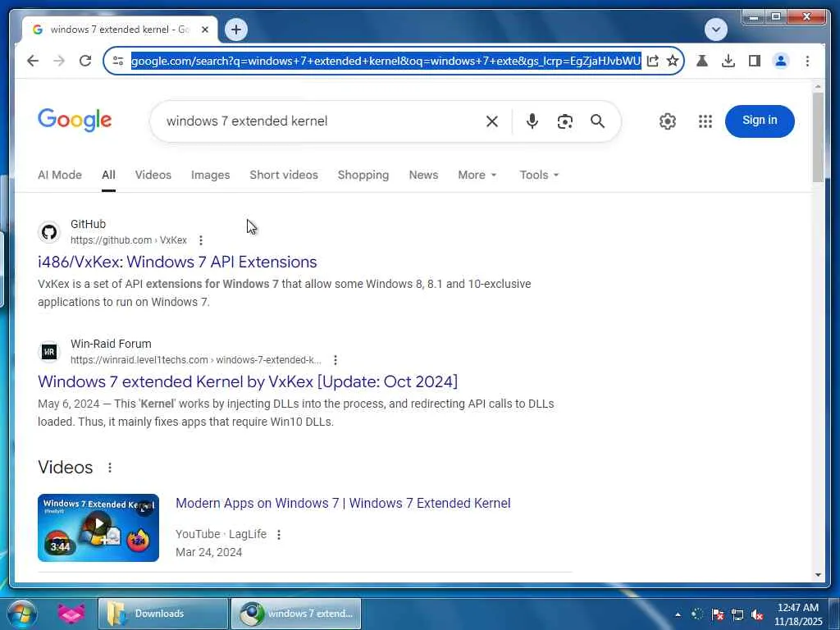840x630 pixels.
Task: Select the highlighted URL in address bar
Action: click(x=386, y=61)
